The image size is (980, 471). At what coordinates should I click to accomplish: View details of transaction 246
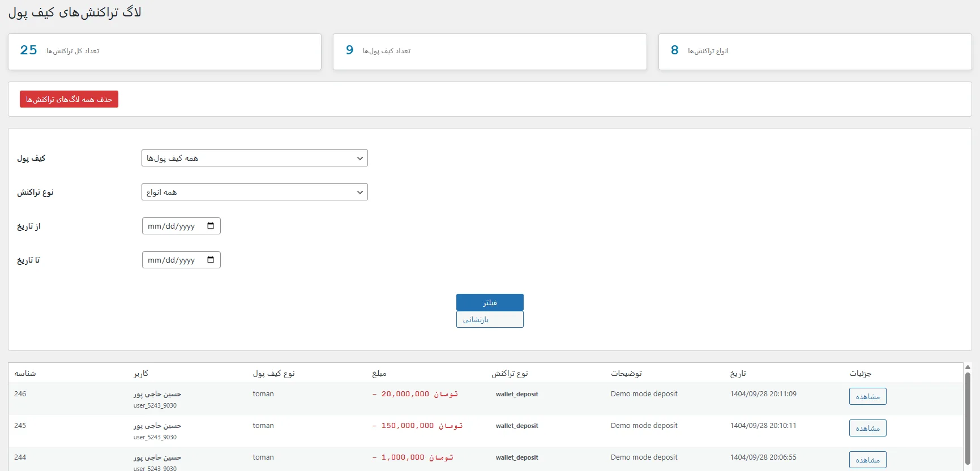(x=867, y=396)
